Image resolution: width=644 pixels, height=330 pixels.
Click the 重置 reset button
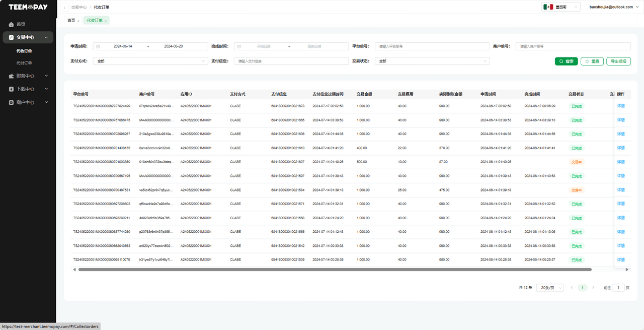(x=592, y=61)
